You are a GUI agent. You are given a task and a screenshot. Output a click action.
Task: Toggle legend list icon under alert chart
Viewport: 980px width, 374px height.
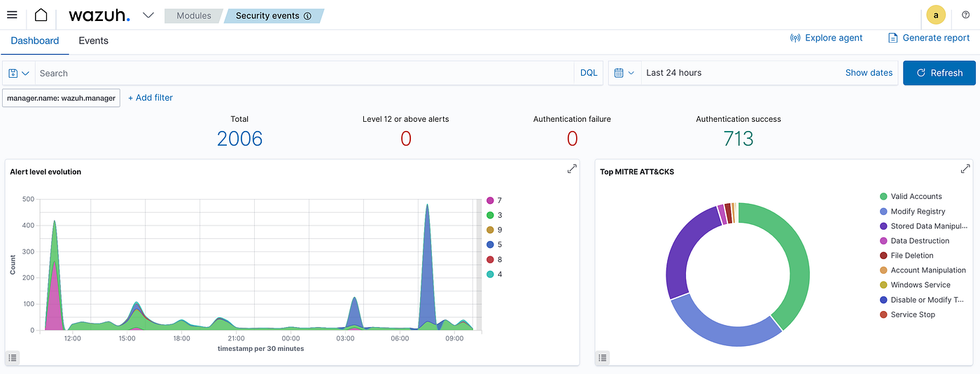pyautogui.click(x=13, y=358)
